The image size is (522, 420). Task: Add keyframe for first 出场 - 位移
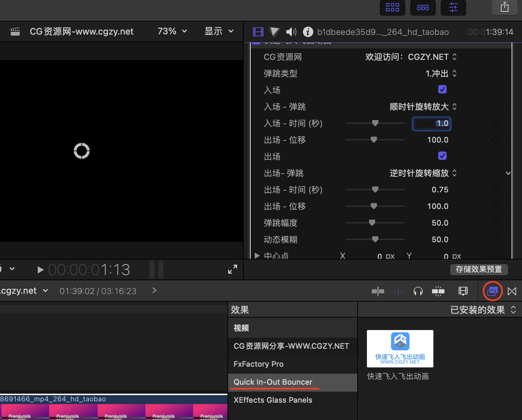(x=496, y=140)
